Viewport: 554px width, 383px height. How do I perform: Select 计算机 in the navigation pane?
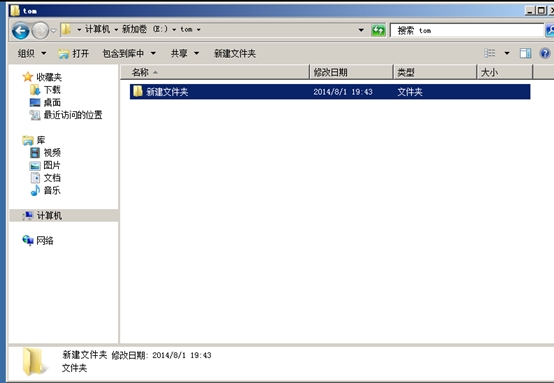click(49, 216)
